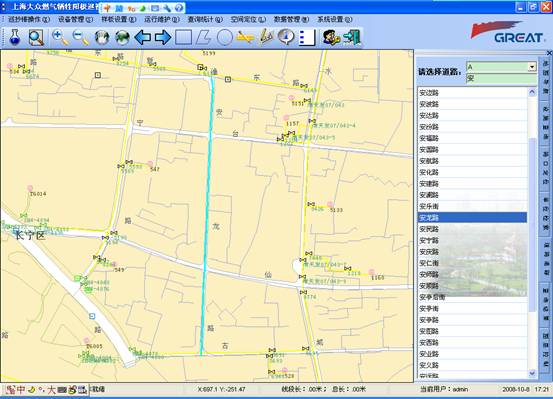Select 安民路 in the road list
This screenshot has width=553, height=399.
click(473, 229)
